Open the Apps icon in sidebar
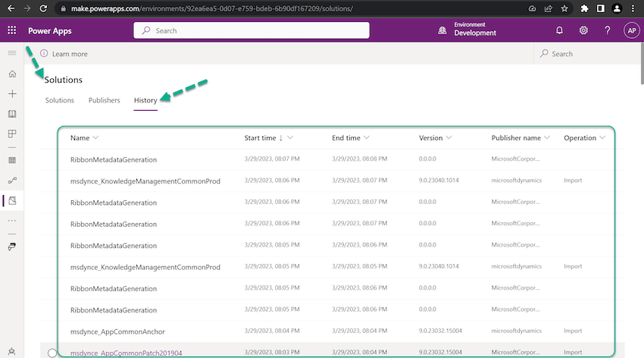644x358 pixels. [x=12, y=133]
